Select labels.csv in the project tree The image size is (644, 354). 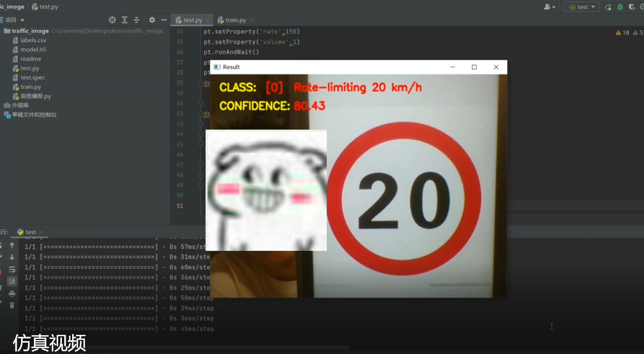[x=33, y=40]
